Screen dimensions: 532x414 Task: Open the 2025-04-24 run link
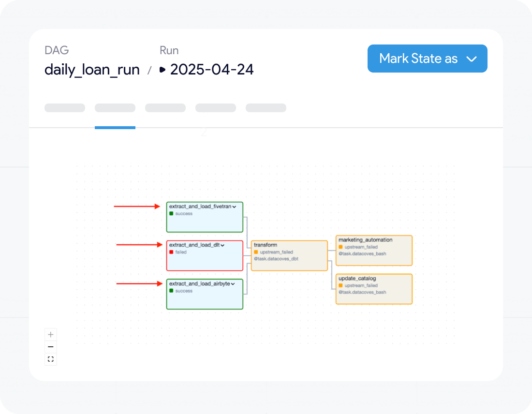212,70
